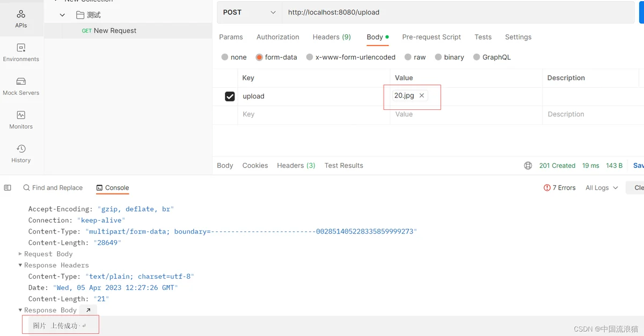Switch to the Authorization tab
The height and width of the screenshot is (336, 644).
pos(277,37)
